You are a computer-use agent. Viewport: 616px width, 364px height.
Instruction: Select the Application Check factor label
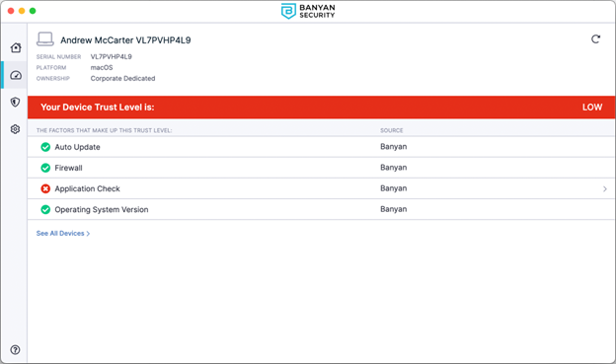(87, 188)
